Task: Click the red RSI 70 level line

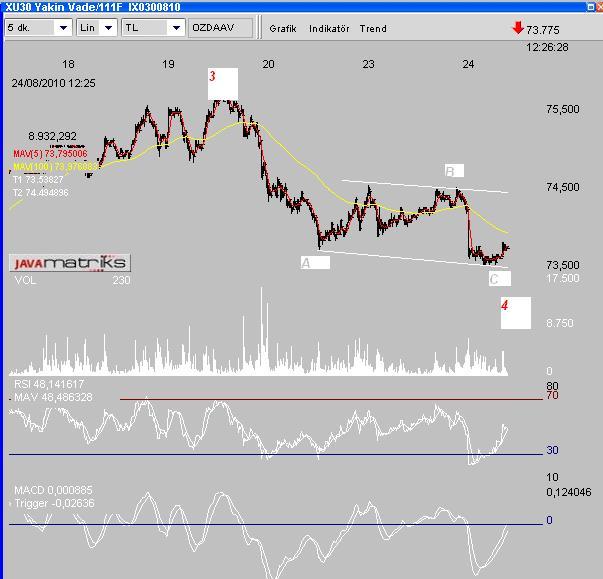Action: pyautogui.click(x=330, y=400)
